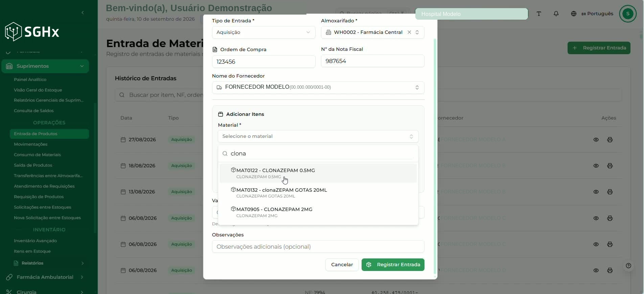
Task: Click the Hospital Modelo selector field
Action: [471, 14]
